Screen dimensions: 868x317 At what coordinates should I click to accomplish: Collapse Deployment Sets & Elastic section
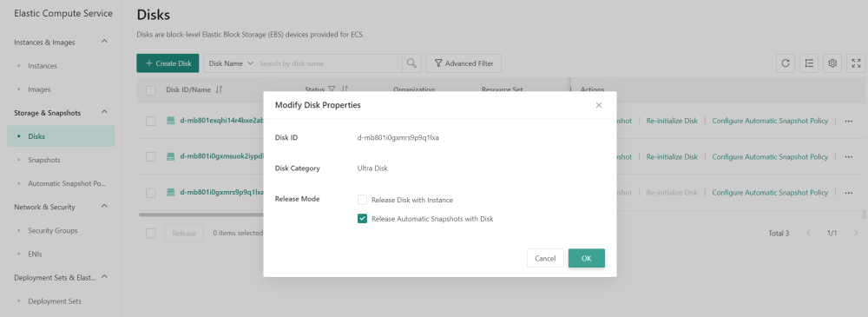pyautogui.click(x=105, y=277)
